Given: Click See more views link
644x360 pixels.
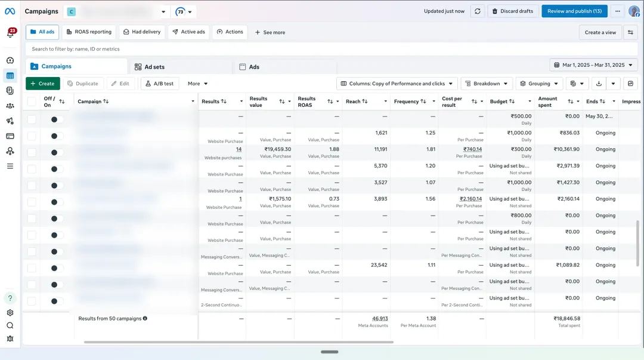Looking at the screenshot, I should pos(270,32).
